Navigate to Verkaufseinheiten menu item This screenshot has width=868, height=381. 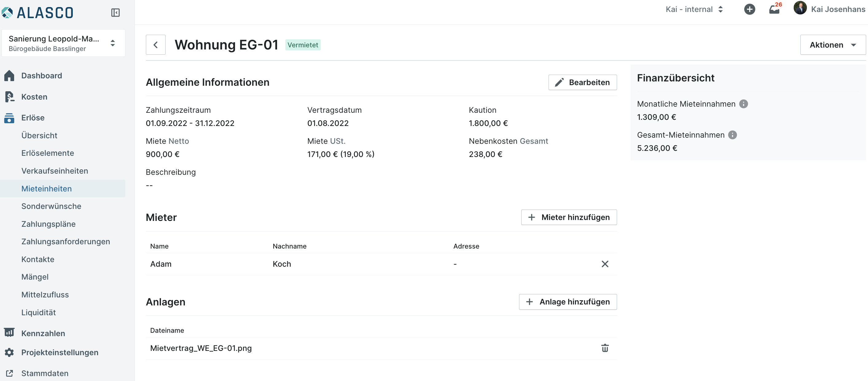[55, 171]
